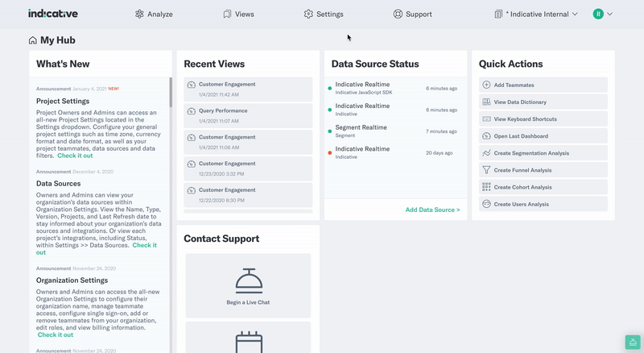Open Customer Engagement view from 12/22/2020 8:30 PM
644x353 pixels.
(248, 194)
